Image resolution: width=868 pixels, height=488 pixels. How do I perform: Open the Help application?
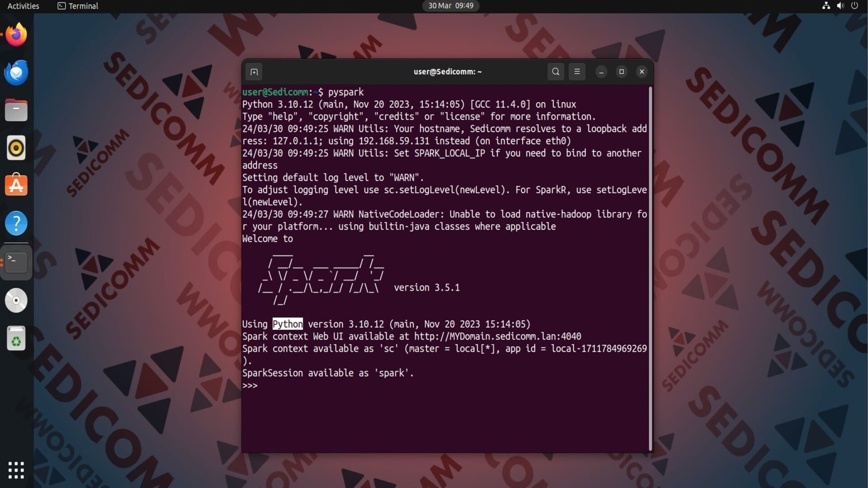click(x=16, y=223)
